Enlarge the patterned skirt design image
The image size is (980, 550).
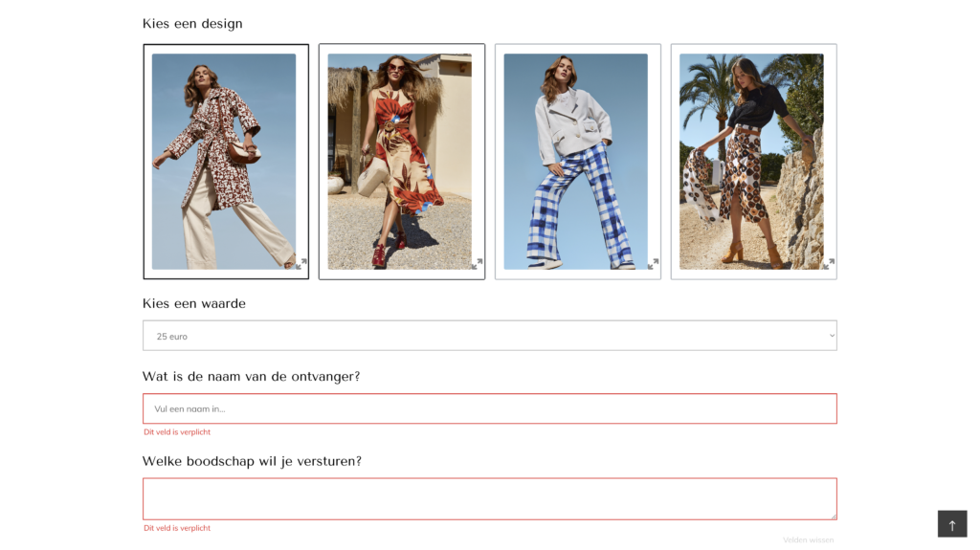click(829, 264)
